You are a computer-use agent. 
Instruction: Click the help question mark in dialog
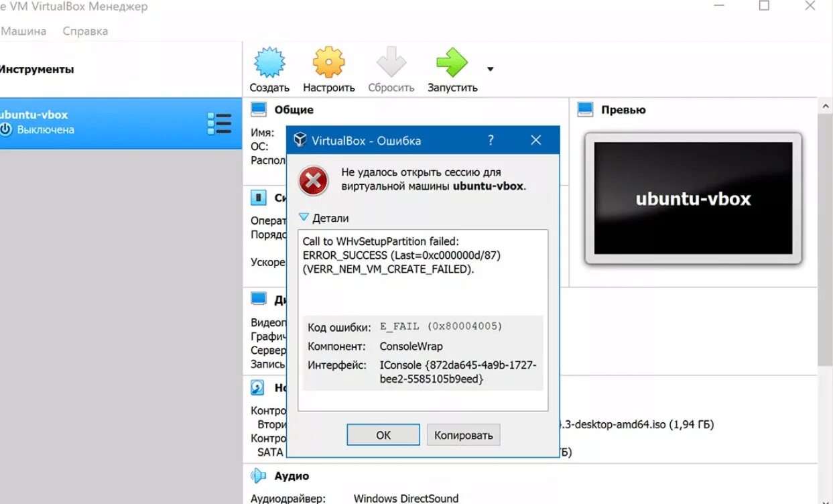coord(491,140)
